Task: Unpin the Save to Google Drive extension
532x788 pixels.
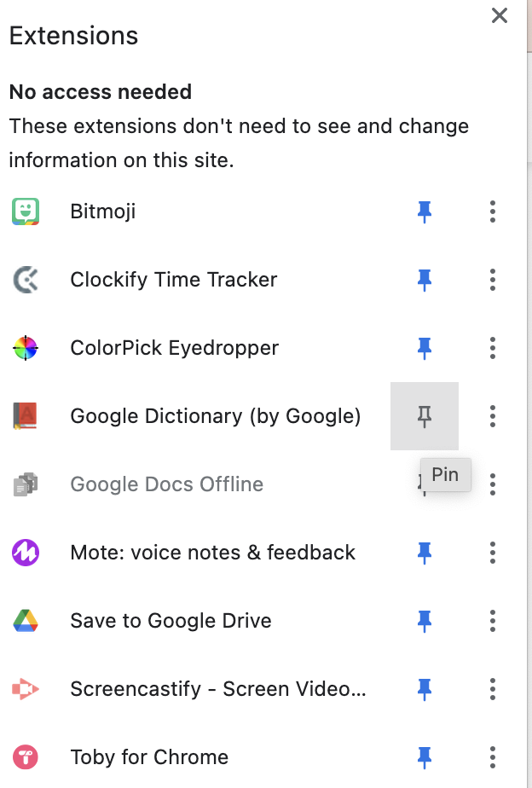Action: click(424, 621)
